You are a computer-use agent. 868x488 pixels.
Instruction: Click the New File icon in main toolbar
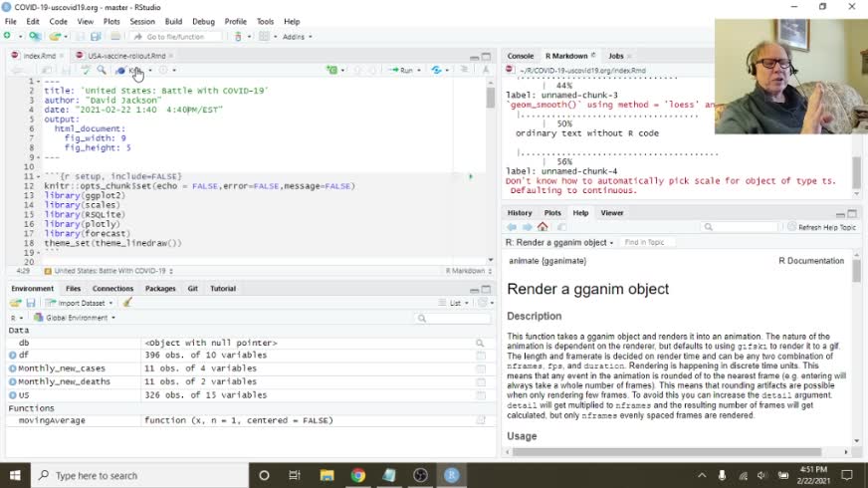click(8, 37)
